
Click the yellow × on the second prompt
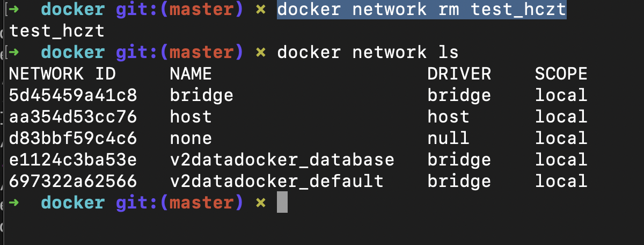point(261,53)
